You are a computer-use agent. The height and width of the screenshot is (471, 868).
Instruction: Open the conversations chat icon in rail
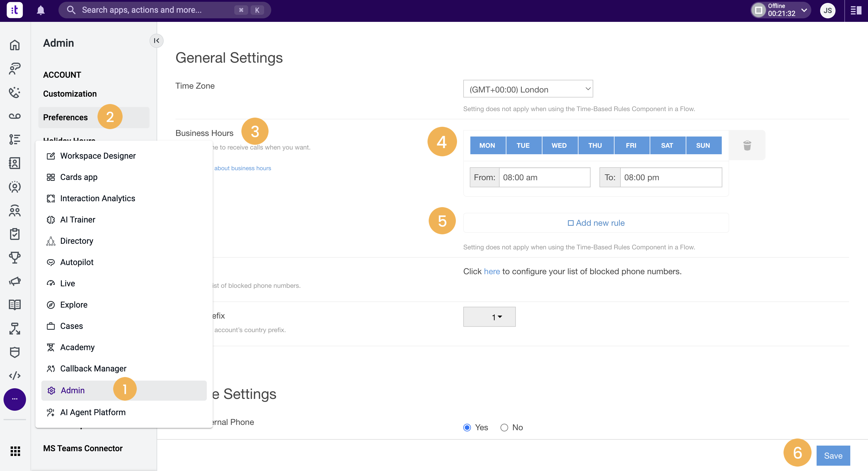15,69
